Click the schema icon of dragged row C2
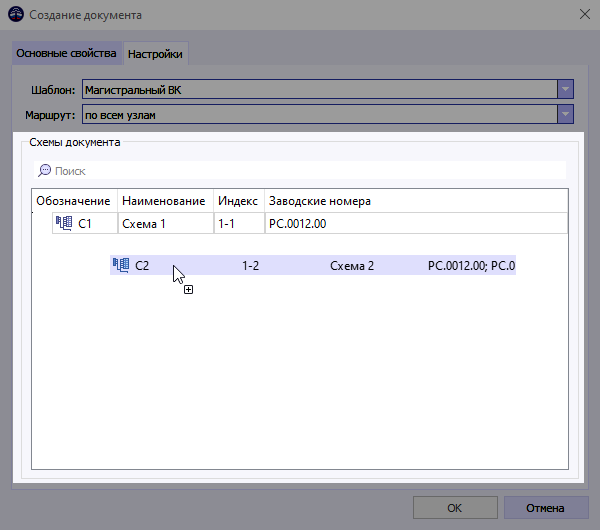600x530 pixels. pyautogui.click(x=121, y=265)
